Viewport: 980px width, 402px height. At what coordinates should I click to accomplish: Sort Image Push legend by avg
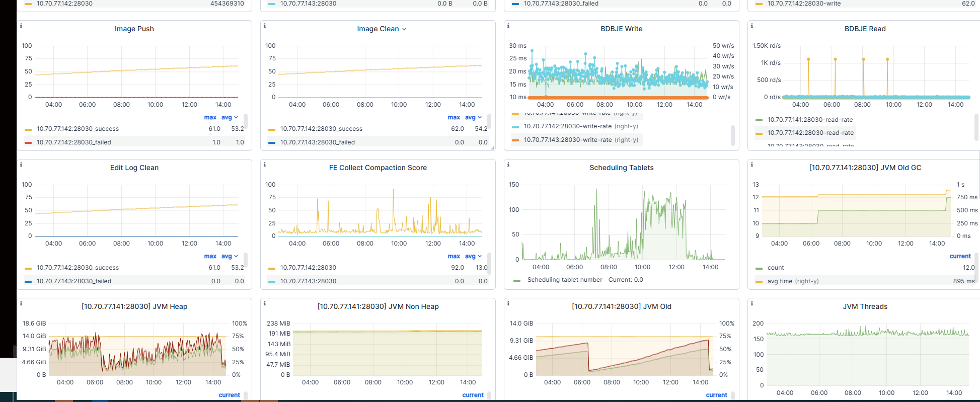pos(229,117)
